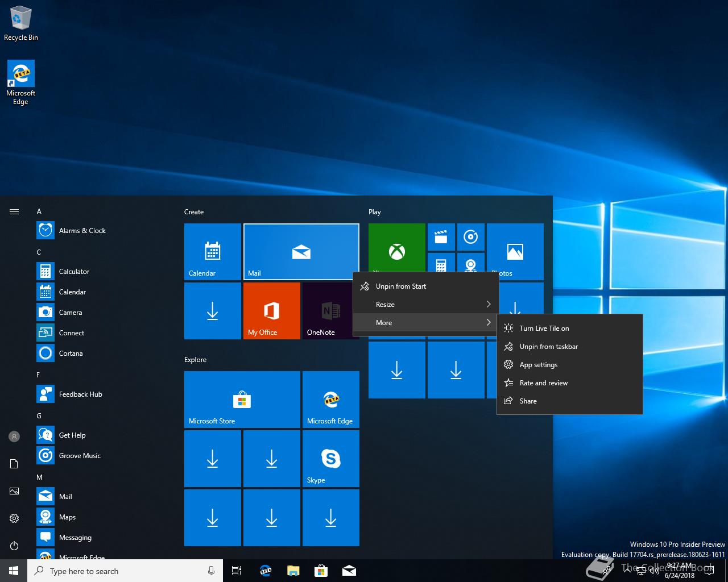728x582 pixels.
Task: Open the Microsoft Edge Beta desktop shortcut
Action: (20, 83)
